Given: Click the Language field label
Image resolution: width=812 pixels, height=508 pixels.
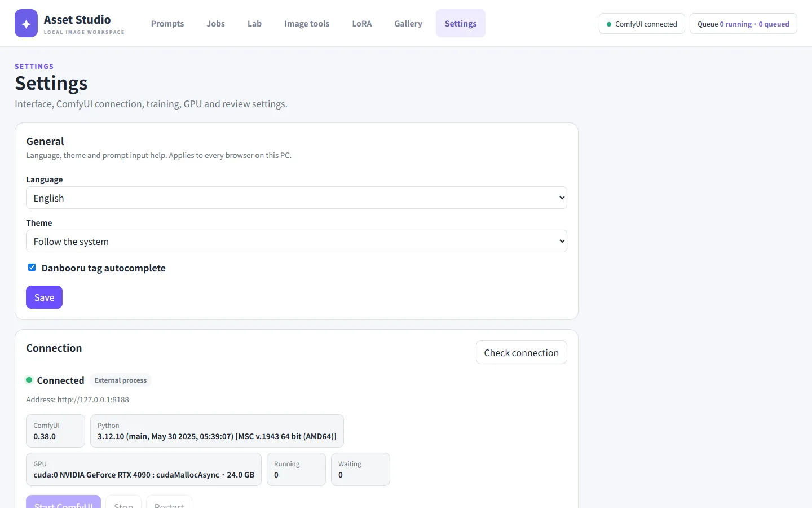Looking at the screenshot, I should 45,179.
